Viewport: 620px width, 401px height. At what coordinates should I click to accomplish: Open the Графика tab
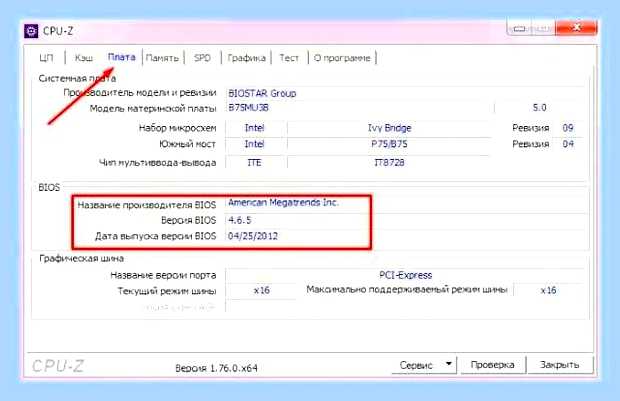click(246, 58)
